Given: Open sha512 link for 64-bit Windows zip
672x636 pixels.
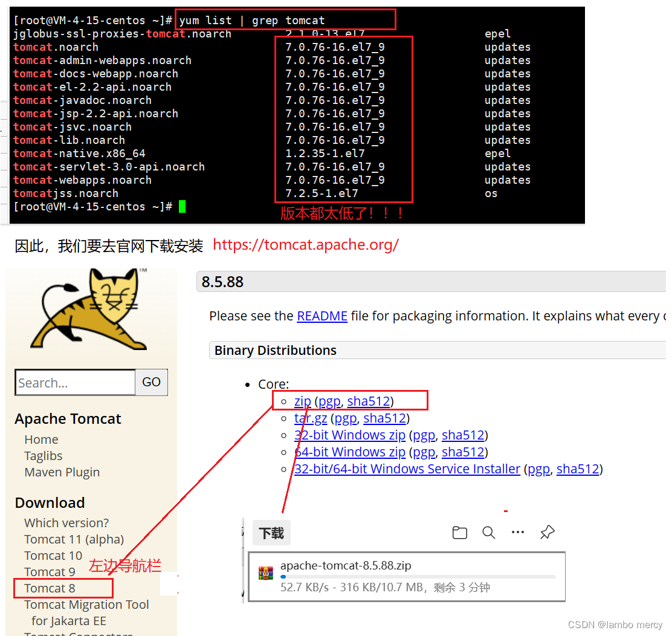Looking at the screenshot, I should [x=464, y=452].
